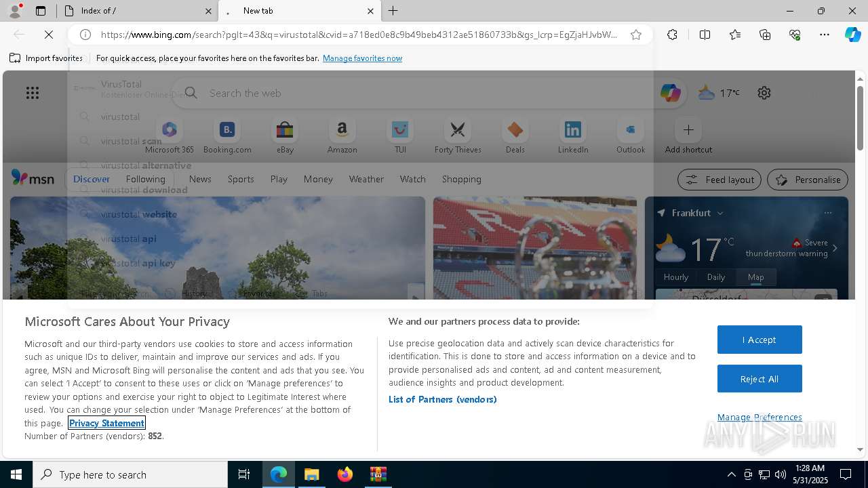868x488 pixels.
Task: Select the Hourly weather tab
Action: click(676, 277)
